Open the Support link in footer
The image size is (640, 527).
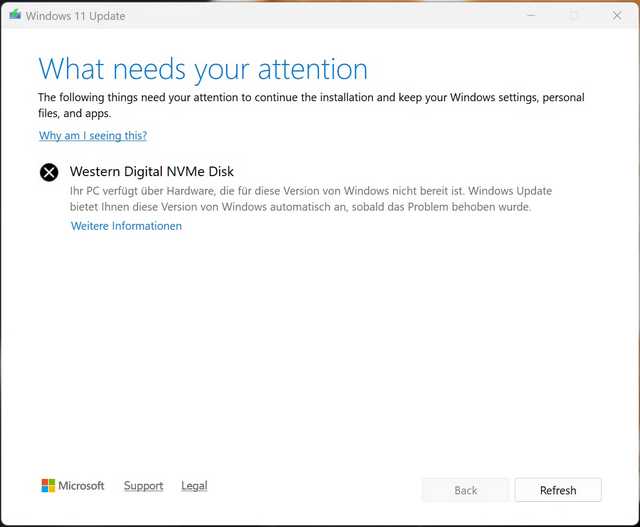(143, 486)
